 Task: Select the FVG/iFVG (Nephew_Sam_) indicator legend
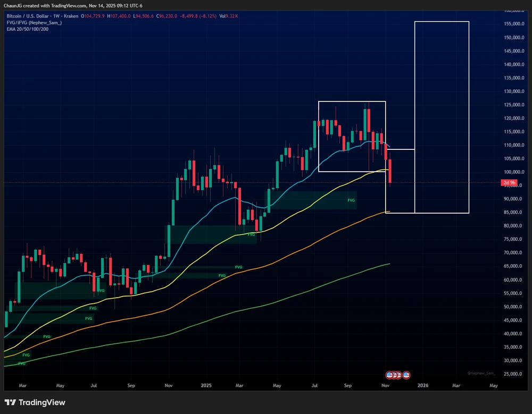point(33,22)
